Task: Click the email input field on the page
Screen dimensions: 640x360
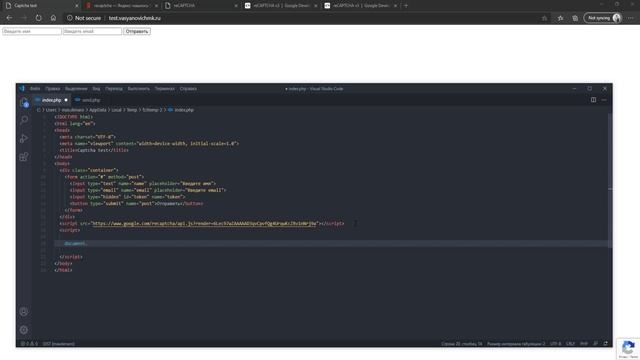Action: point(92,31)
